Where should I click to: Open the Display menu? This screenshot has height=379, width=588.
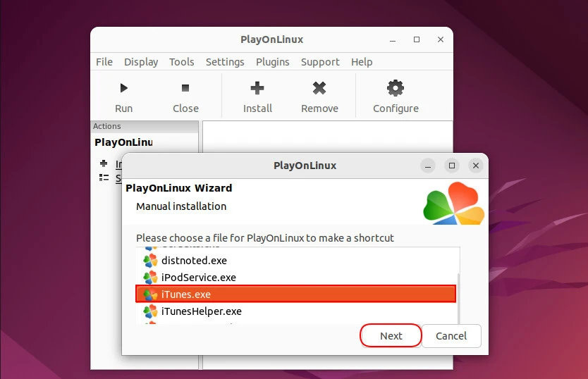pyautogui.click(x=141, y=62)
